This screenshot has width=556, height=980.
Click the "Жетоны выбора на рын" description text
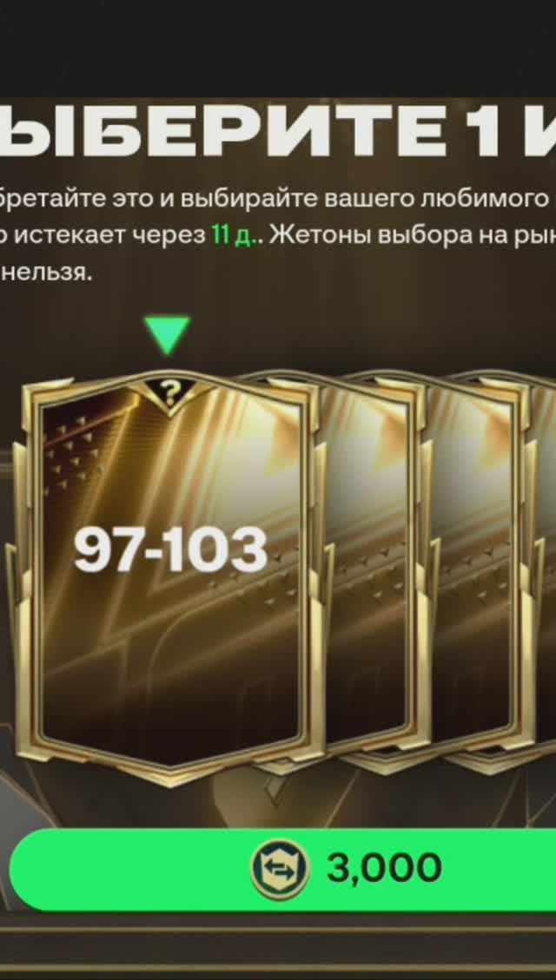click(415, 235)
